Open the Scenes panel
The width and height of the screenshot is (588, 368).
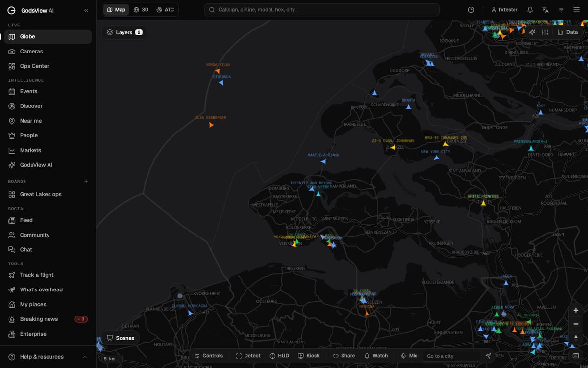121,338
